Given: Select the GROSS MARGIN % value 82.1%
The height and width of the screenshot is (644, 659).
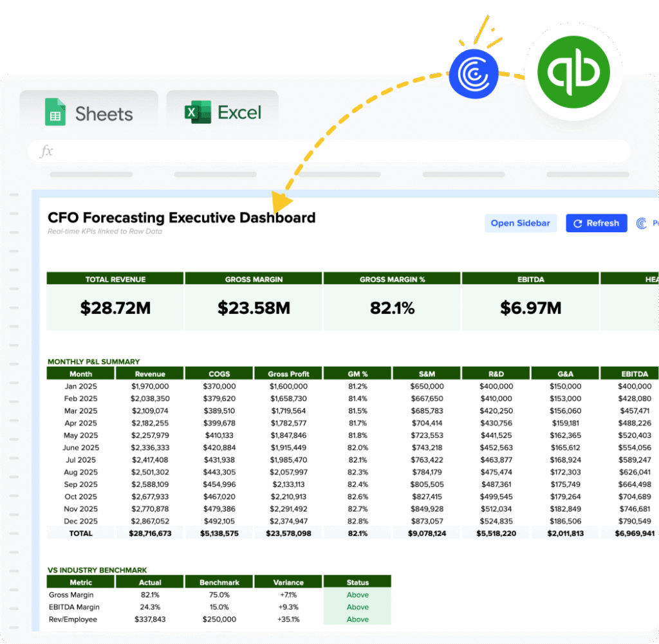Looking at the screenshot, I should pyautogui.click(x=391, y=308).
